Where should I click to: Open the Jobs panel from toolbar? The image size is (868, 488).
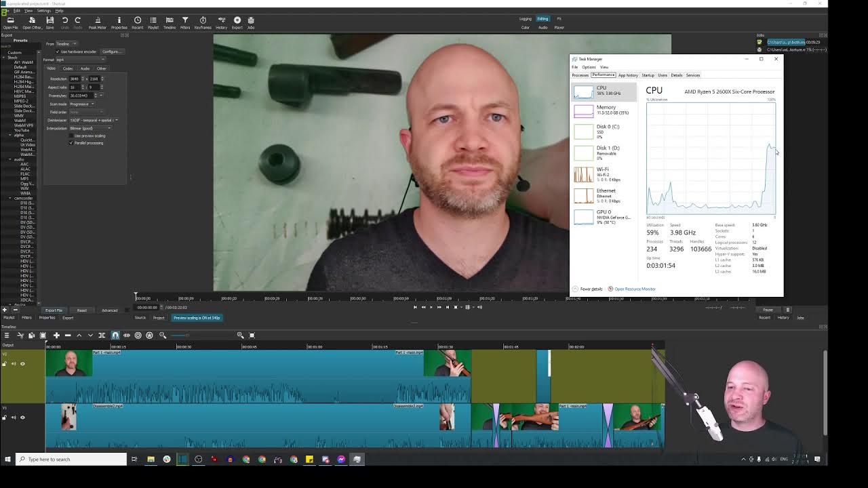[x=251, y=22]
